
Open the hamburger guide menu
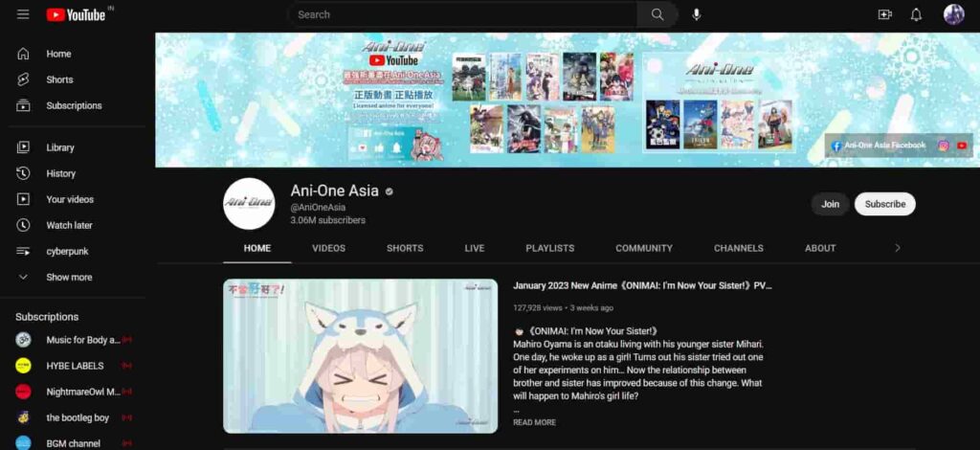click(23, 14)
